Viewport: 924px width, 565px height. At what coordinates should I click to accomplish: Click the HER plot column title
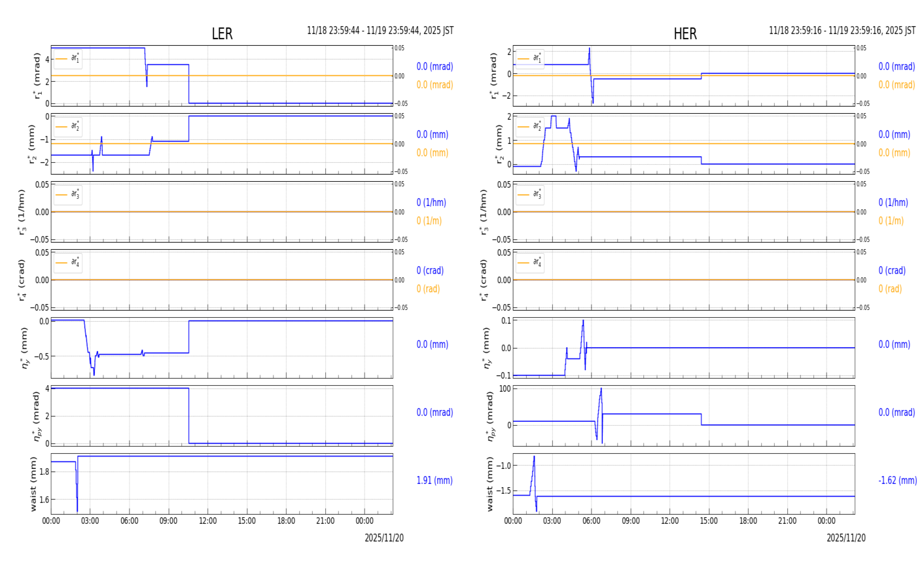[685, 34]
